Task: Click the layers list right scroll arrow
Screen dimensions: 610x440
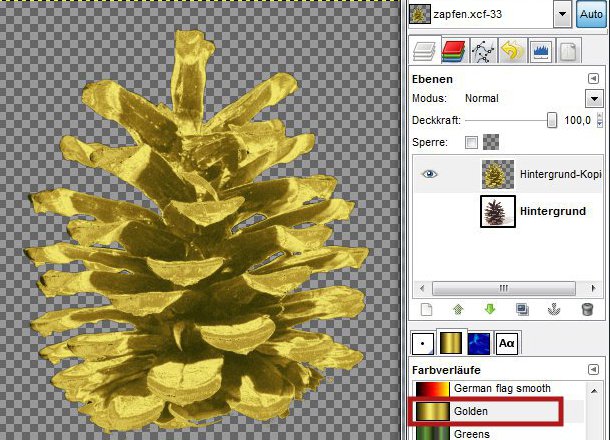Action: pyautogui.click(x=593, y=288)
